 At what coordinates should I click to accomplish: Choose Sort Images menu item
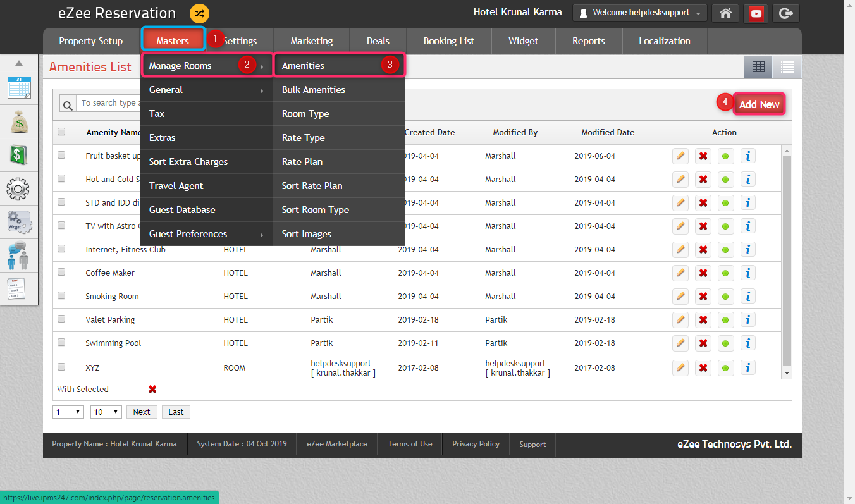339,234
